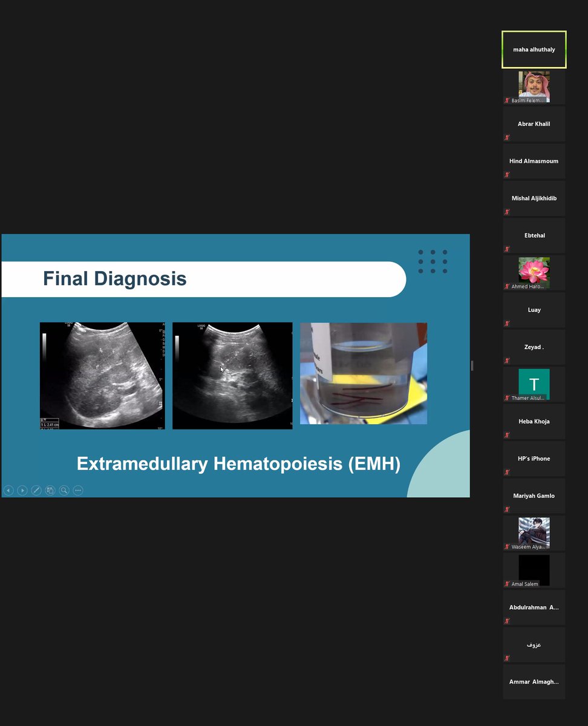This screenshot has height=726, width=588.
Task: Click muted mic icon on Abdulrahman
Action: [508, 621]
